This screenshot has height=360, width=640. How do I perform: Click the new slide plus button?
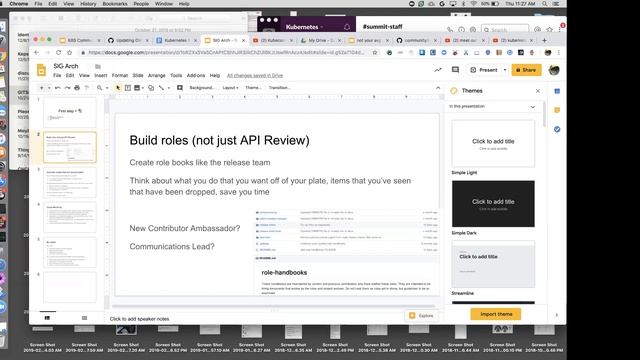[41, 88]
